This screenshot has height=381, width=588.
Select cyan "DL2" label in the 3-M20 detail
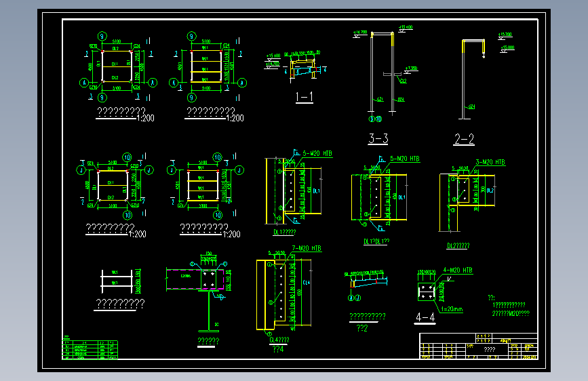(x=490, y=190)
